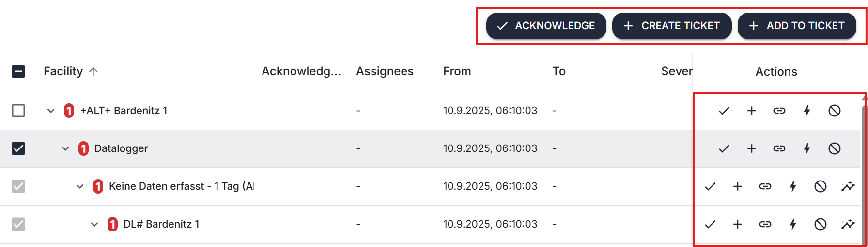Click link icon in DL# Bardenitz 1 row
This screenshot has height=247, width=868.
pos(765,224)
